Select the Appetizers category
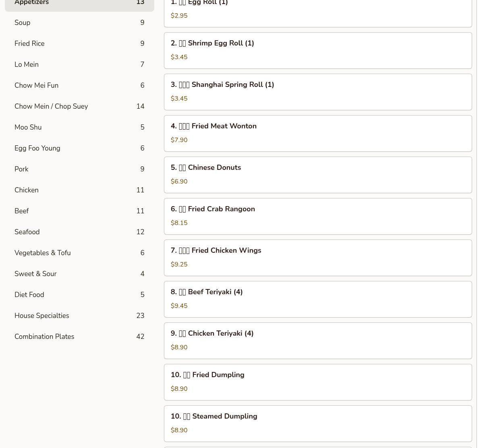 79,4
